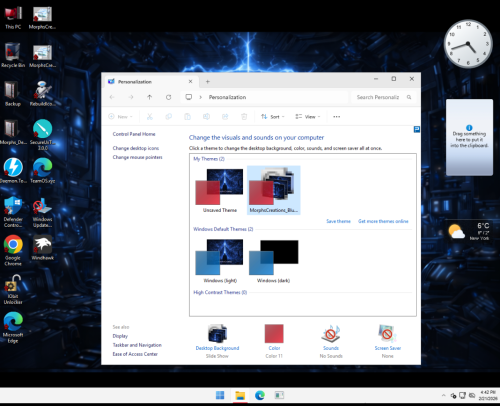Launch Google Chrome from desktop
Image resolution: width=500 pixels, height=406 pixels.
(13, 250)
